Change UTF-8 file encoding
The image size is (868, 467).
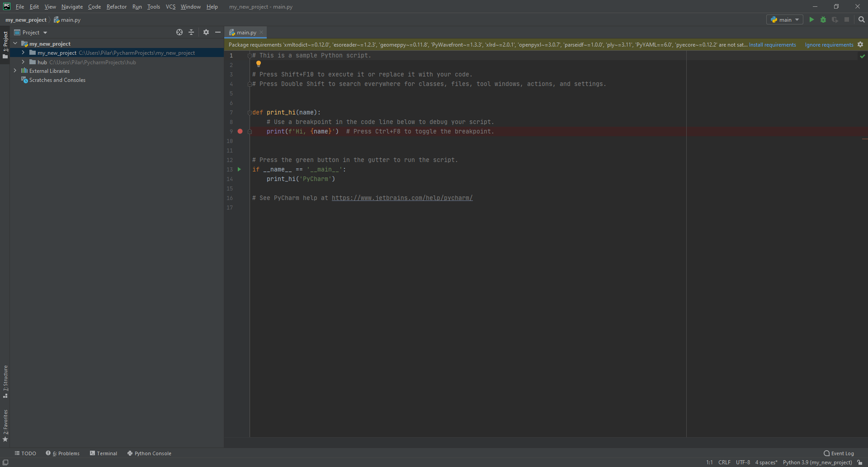(x=743, y=462)
